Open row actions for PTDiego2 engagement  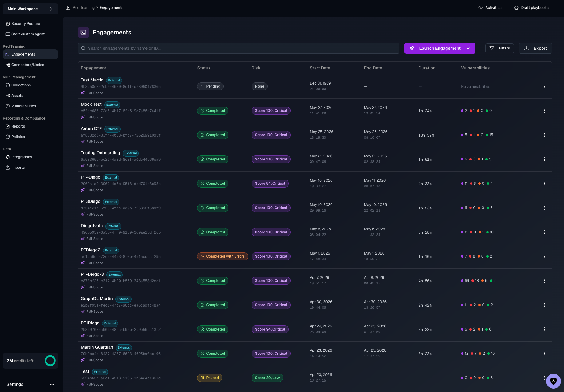click(544, 256)
